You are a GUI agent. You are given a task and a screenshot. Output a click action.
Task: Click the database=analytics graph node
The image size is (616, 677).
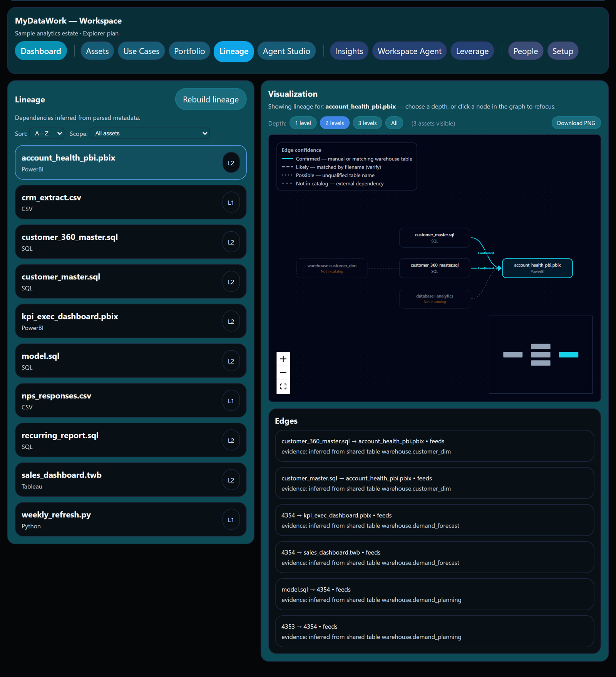pos(434,298)
